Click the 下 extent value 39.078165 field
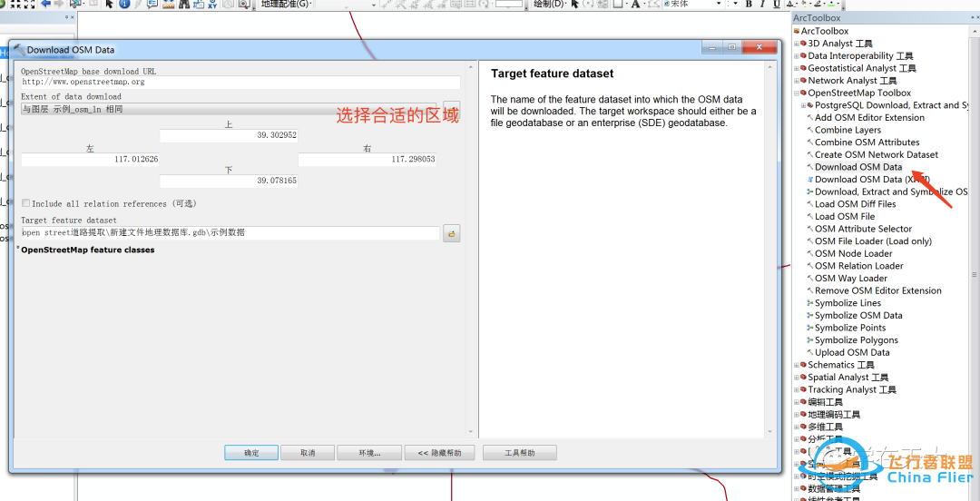 [x=229, y=181]
